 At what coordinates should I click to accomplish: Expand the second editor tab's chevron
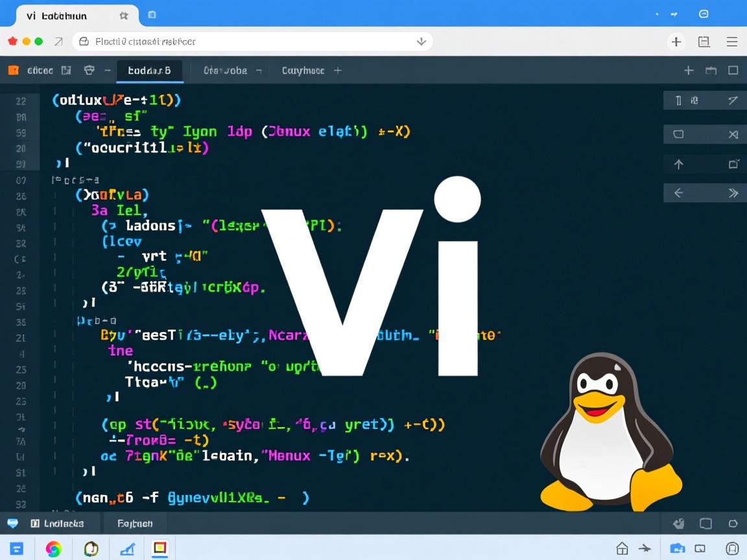click(x=259, y=70)
